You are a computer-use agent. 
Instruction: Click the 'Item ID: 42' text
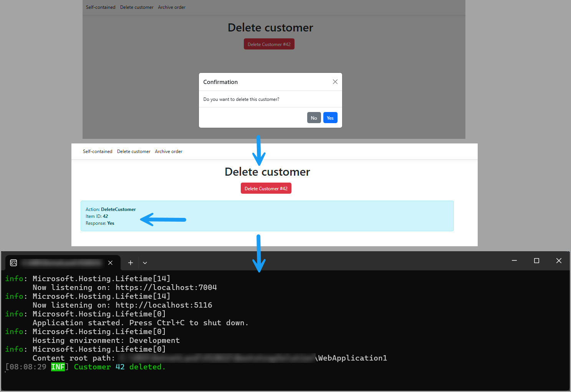click(x=97, y=216)
